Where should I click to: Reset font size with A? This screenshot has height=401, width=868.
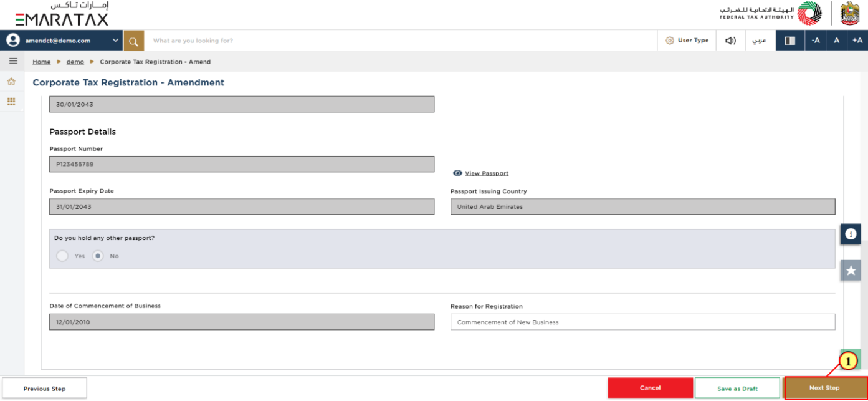pyautogui.click(x=837, y=41)
